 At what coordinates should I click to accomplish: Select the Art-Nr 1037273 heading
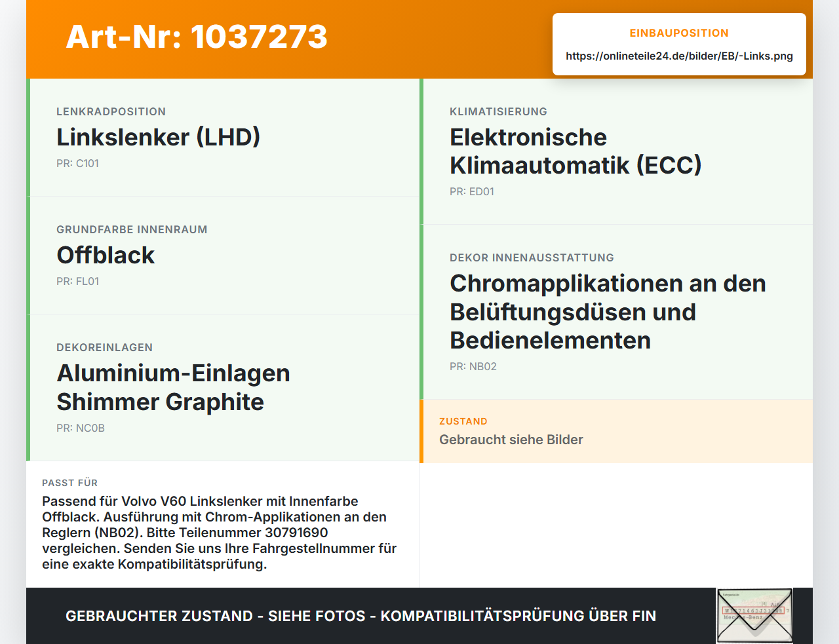coord(197,37)
